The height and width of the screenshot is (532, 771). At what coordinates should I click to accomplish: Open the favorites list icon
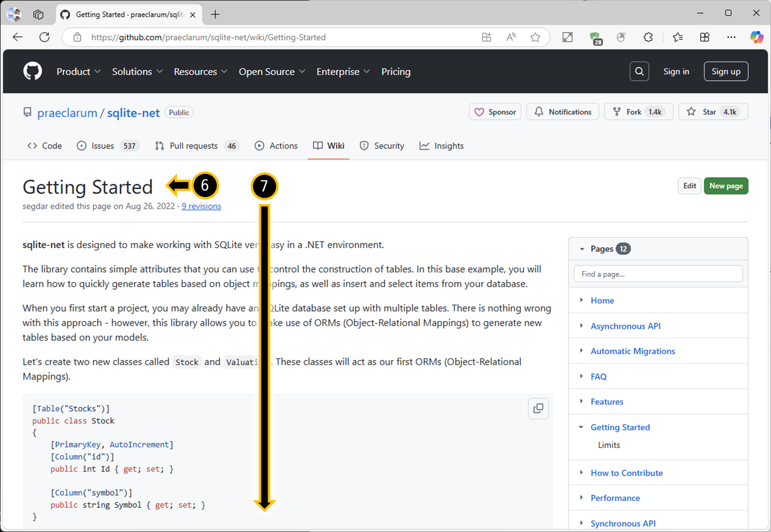pos(678,37)
